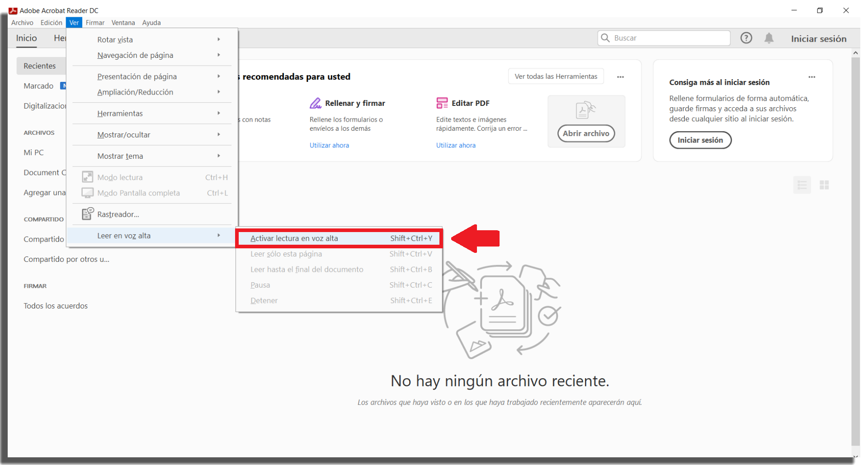This screenshot has width=868, height=465.
Task: Click scrollbar up arrow
Action: coord(855,53)
